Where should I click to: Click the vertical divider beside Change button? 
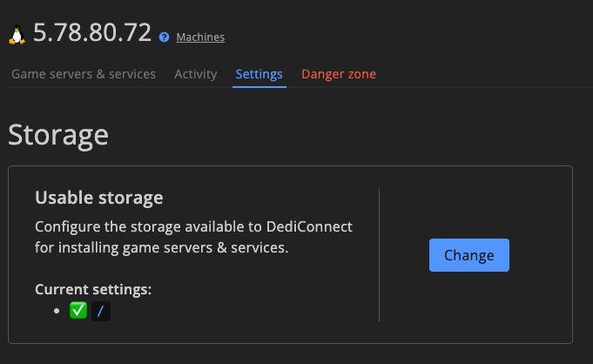point(379,254)
